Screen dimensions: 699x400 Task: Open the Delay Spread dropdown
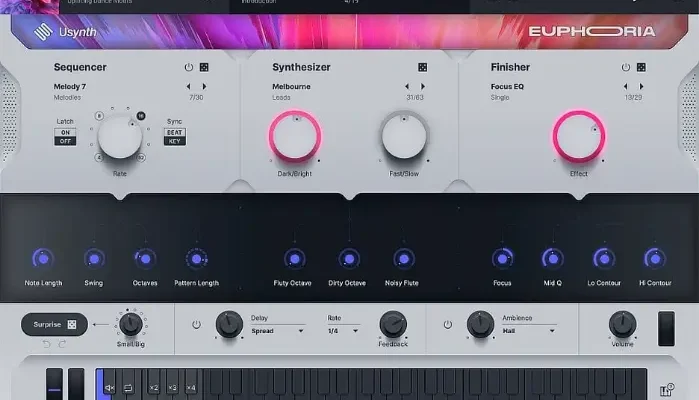tap(277, 330)
